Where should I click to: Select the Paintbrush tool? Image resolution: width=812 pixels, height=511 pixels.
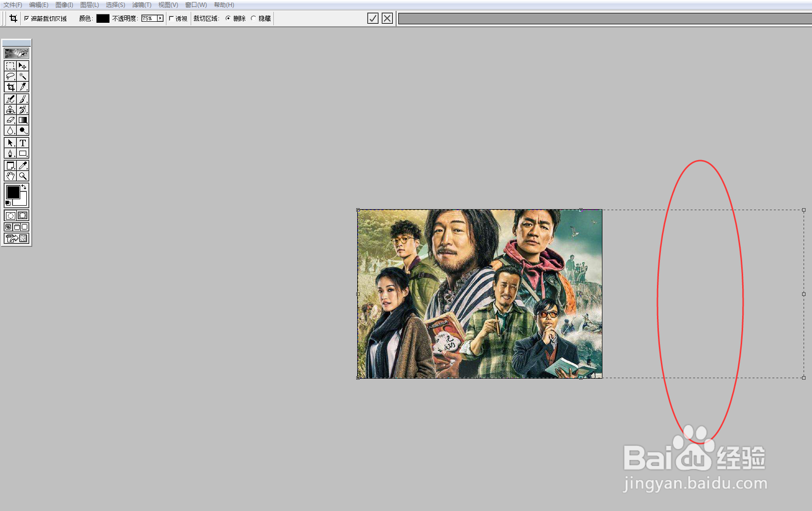click(x=23, y=99)
